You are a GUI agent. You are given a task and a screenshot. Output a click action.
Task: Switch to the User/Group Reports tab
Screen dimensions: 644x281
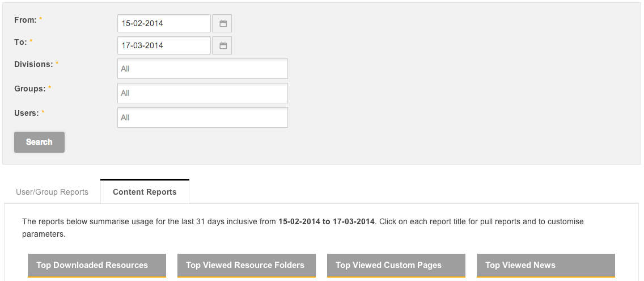pyautogui.click(x=52, y=192)
